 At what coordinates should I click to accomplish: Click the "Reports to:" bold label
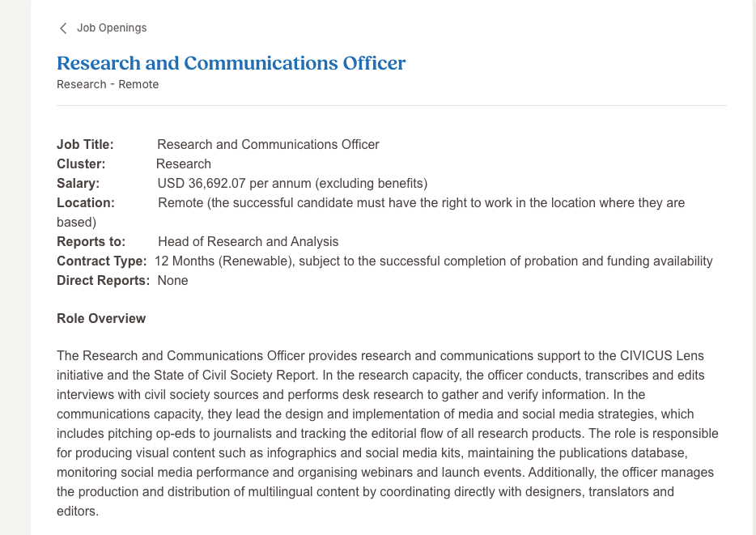(91, 242)
